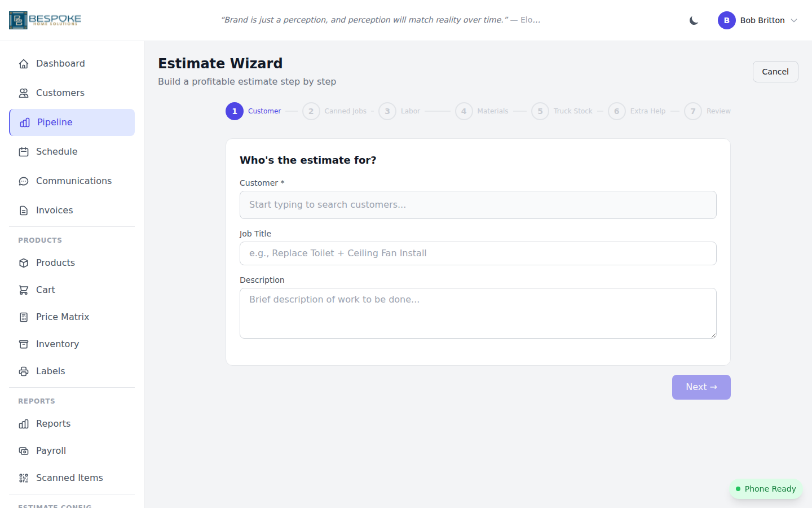Screen dimensions: 812x508
Task: Cancel the Estimate Wizard
Action: pyautogui.click(x=775, y=71)
